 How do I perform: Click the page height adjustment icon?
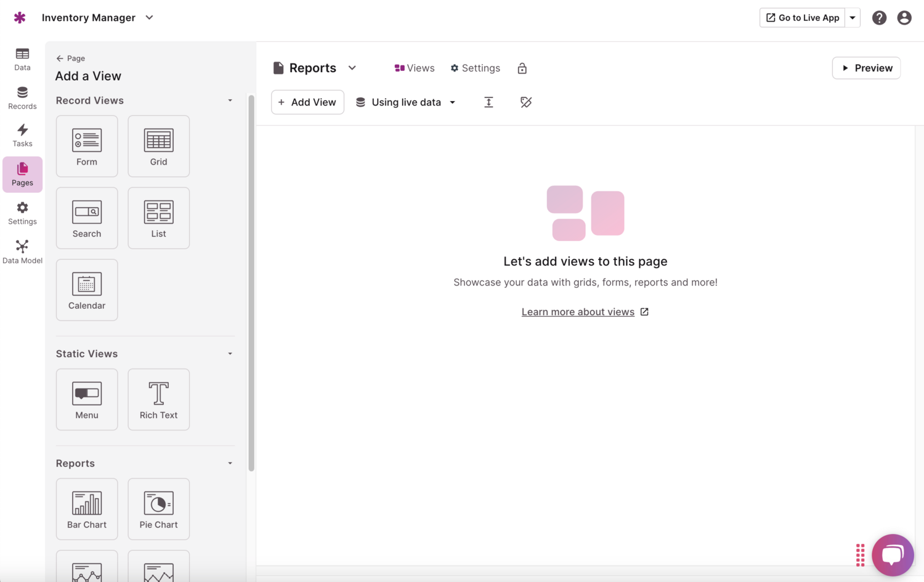(x=488, y=102)
